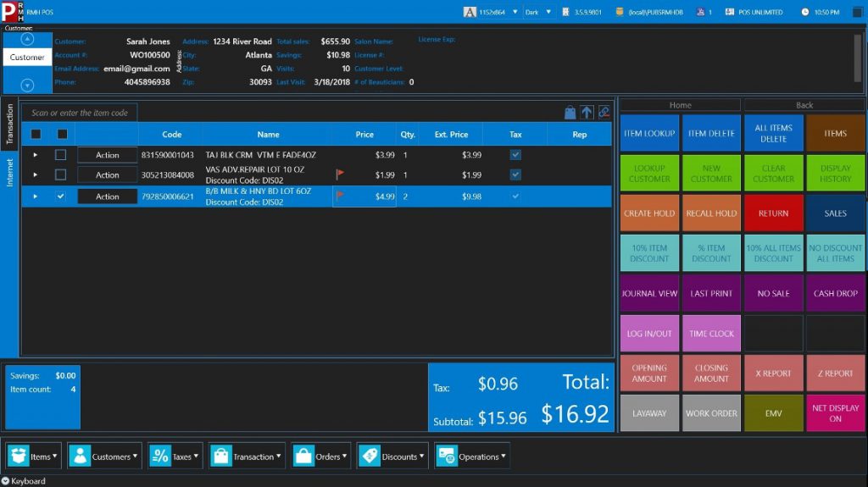This screenshot has width=868, height=487.
Task: Uncheck the B/B MILK & HNY row checkbox
Action: (x=61, y=196)
